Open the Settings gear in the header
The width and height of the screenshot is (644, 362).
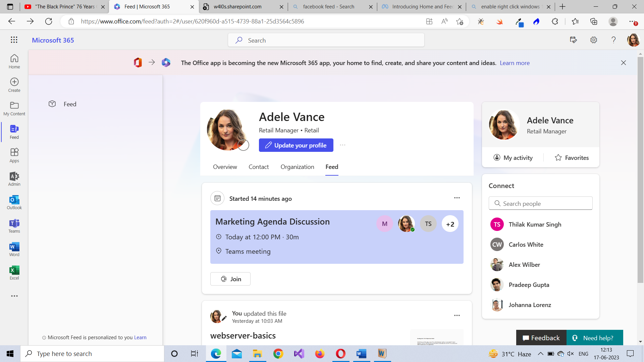coord(594,40)
